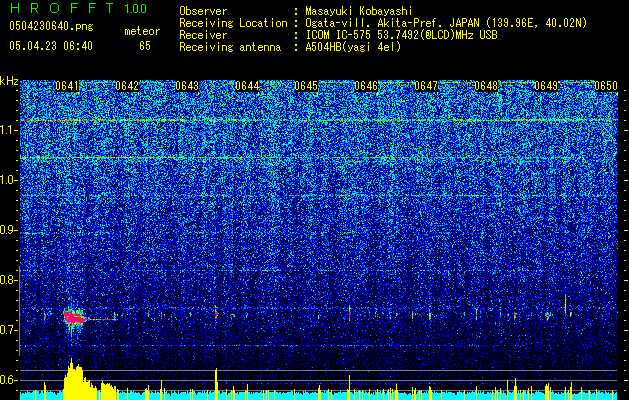
Task: Click the 0.9 frequency axis label
Action: (x=8, y=230)
